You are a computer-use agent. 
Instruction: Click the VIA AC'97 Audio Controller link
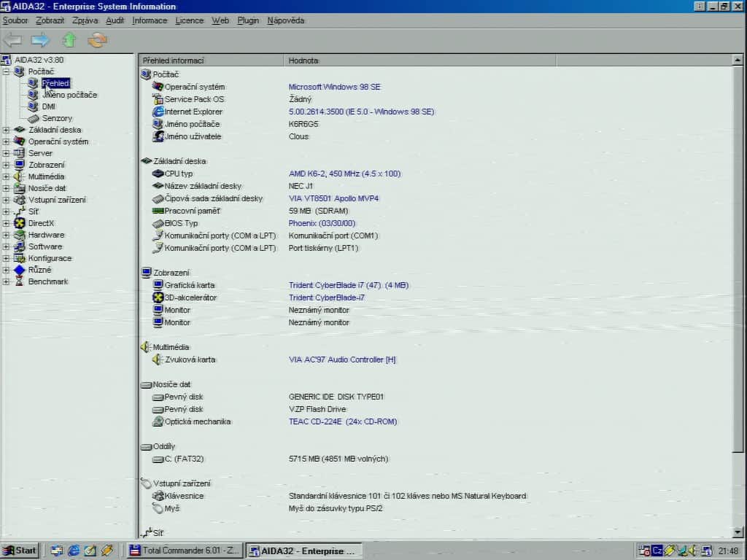(342, 359)
